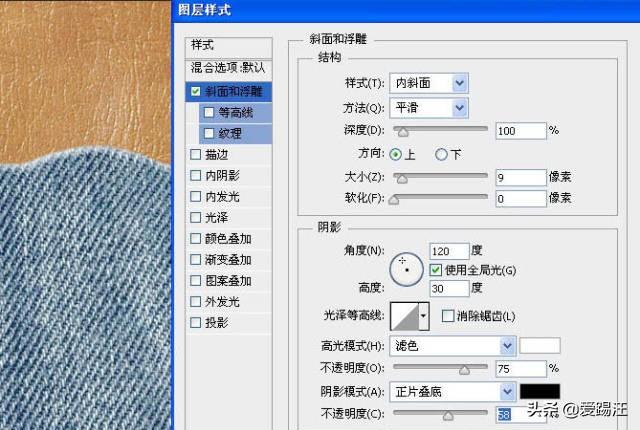The width and height of the screenshot is (640, 430).
Task: Click the 高度 degrees input field
Action: point(449,288)
